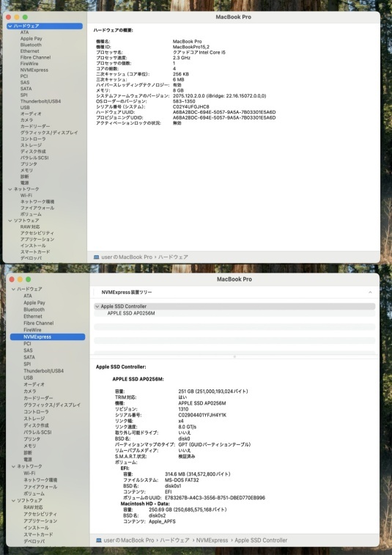392x555 pixels.
Task: Click processor name クアッドコア Intel Core i5
Action: [199, 52]
